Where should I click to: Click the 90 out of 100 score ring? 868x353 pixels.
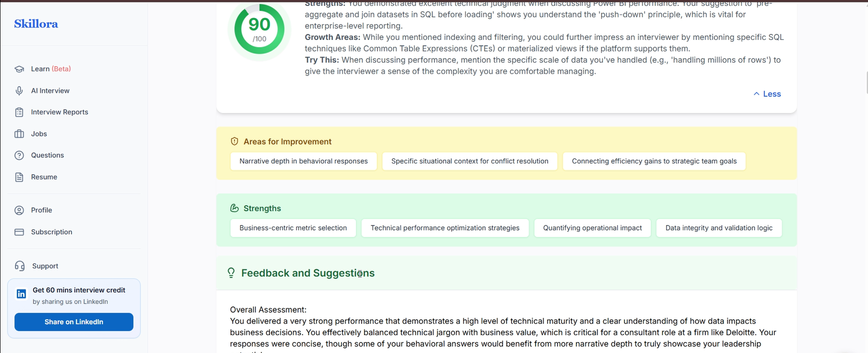pyautogui.click(x=259, y=29)
